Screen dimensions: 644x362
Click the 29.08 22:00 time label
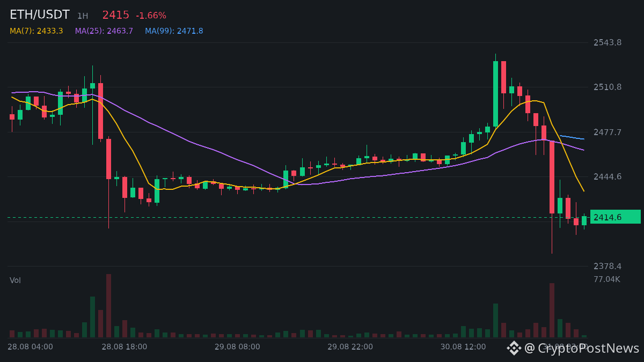pos(350,346)
